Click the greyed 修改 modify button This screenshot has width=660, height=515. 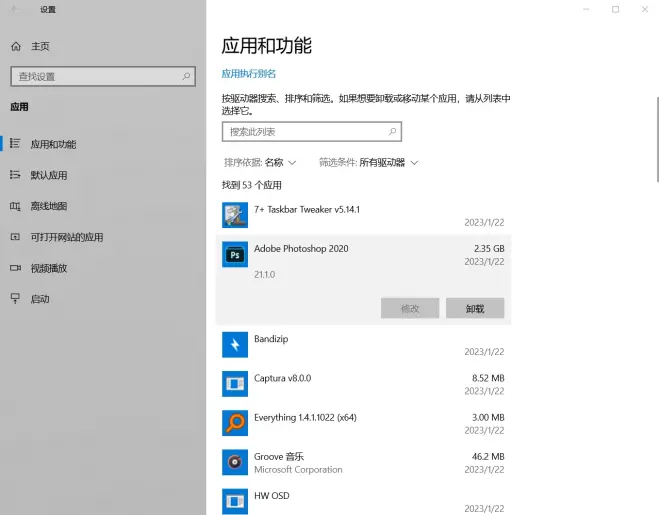(410, 308)
